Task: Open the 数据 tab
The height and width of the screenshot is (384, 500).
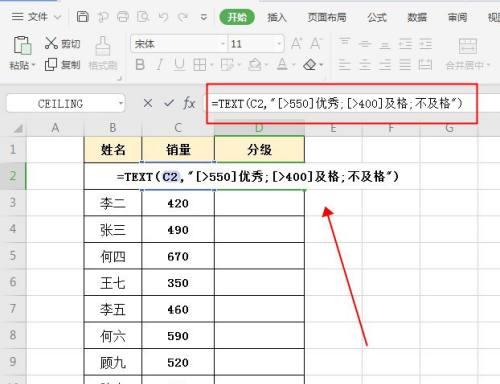Action: pyautogui.click(x=417, y=17)
